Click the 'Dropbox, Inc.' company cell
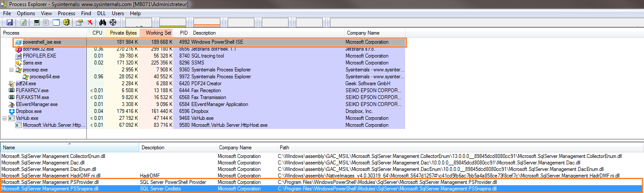 pyautogui.click(x=358, y=111)
